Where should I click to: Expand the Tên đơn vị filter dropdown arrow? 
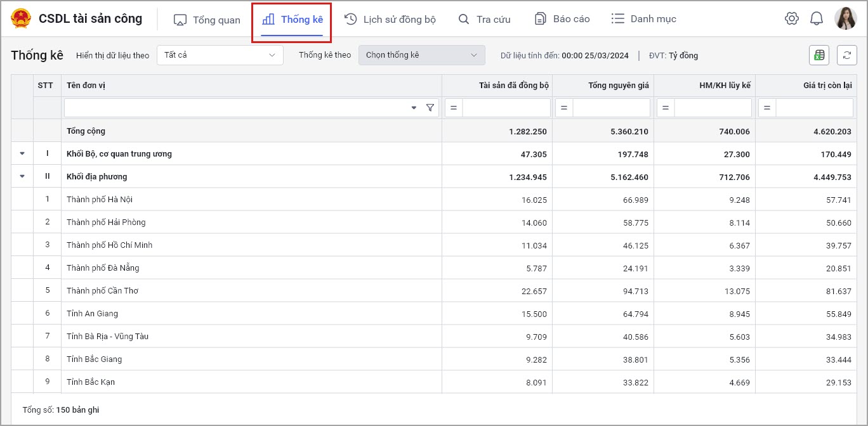point(414,108)
